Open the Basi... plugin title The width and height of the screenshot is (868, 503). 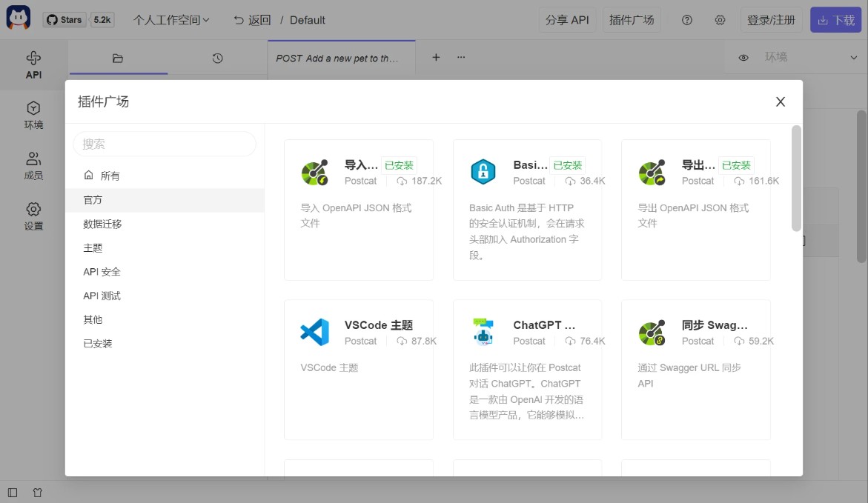click(x=530, y=165)
